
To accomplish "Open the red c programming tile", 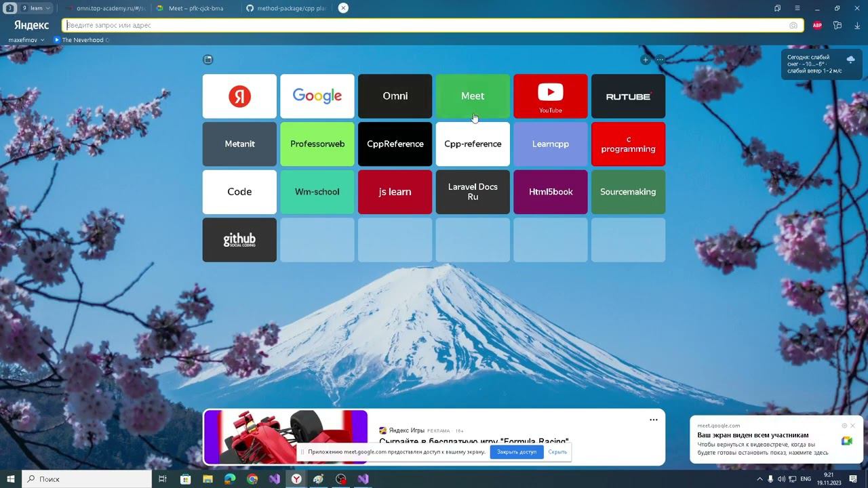I will (628, 144).
